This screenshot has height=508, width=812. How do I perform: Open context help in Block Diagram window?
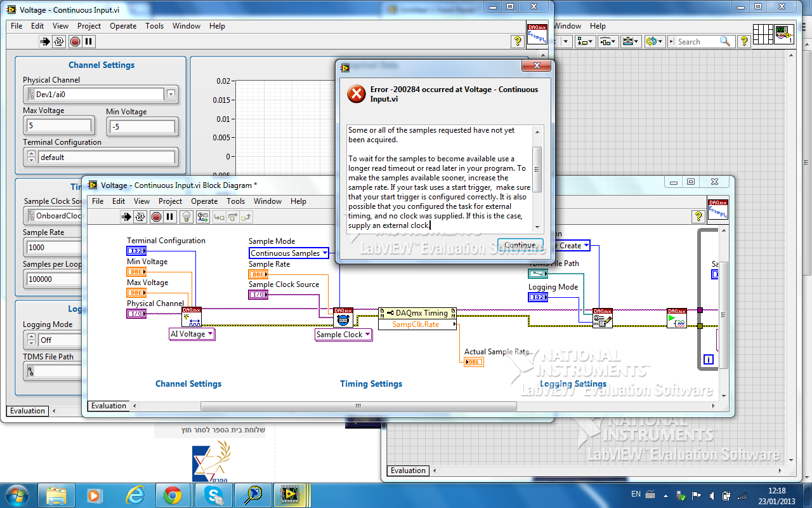tap(698, 217)
